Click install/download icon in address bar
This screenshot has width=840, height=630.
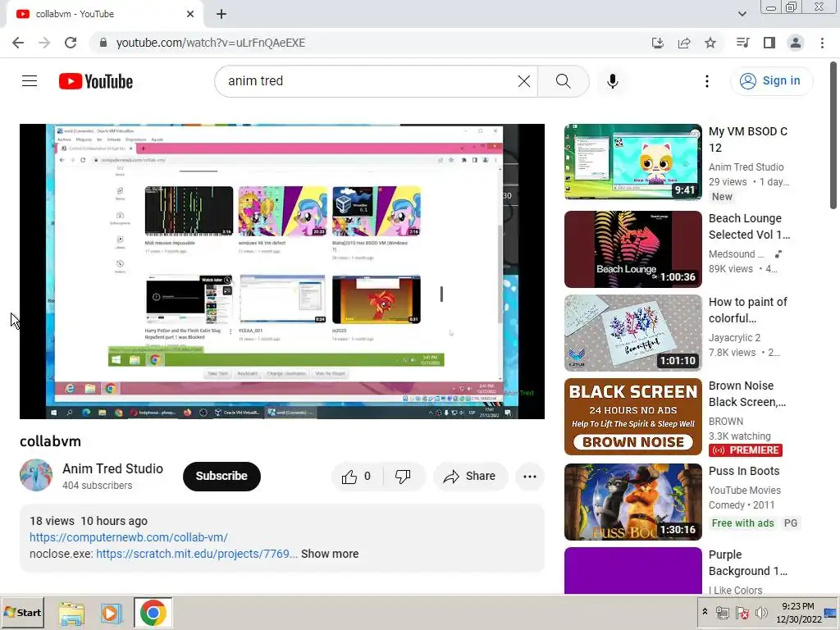coord(657,43)
